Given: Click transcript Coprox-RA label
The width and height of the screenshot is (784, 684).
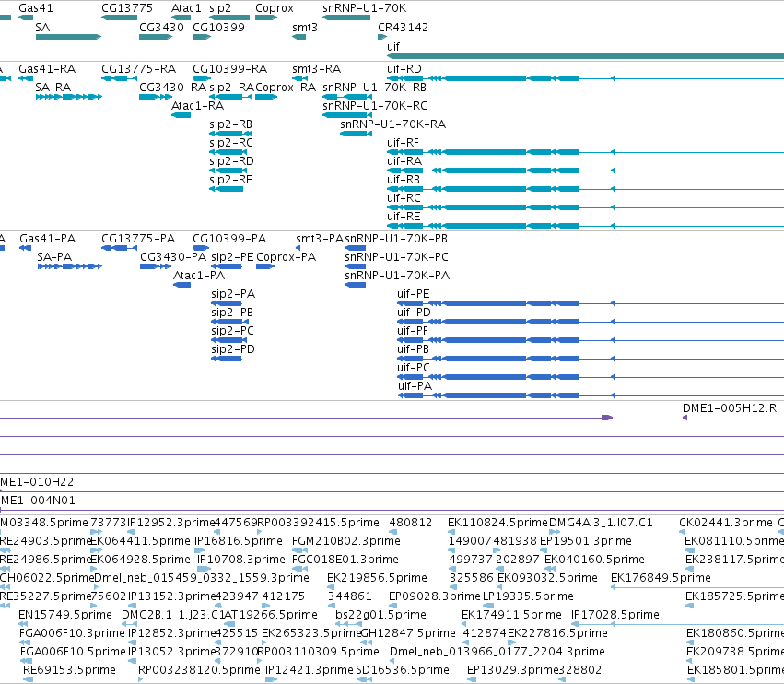Looking at the screenshot, I should (x=286, y=87).
